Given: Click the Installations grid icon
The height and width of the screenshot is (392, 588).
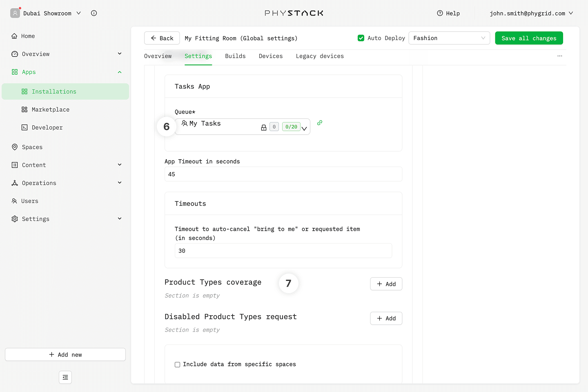Looking at the screenshot, I should click(x=24, y=91).
